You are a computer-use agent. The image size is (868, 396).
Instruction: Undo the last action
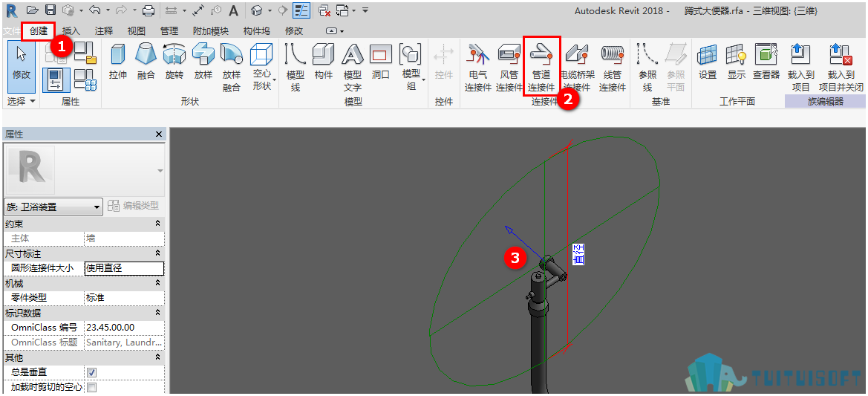coord(94,10)
